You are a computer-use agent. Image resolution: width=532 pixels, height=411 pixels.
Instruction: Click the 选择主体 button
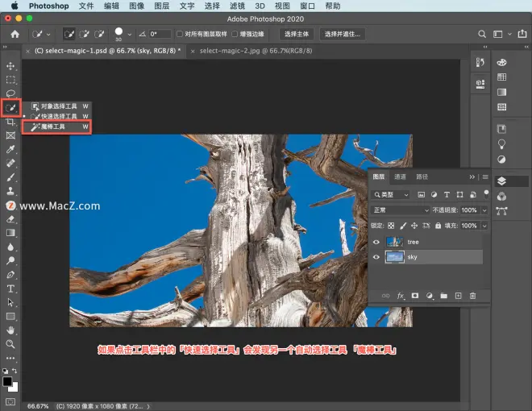click(297, 34)
